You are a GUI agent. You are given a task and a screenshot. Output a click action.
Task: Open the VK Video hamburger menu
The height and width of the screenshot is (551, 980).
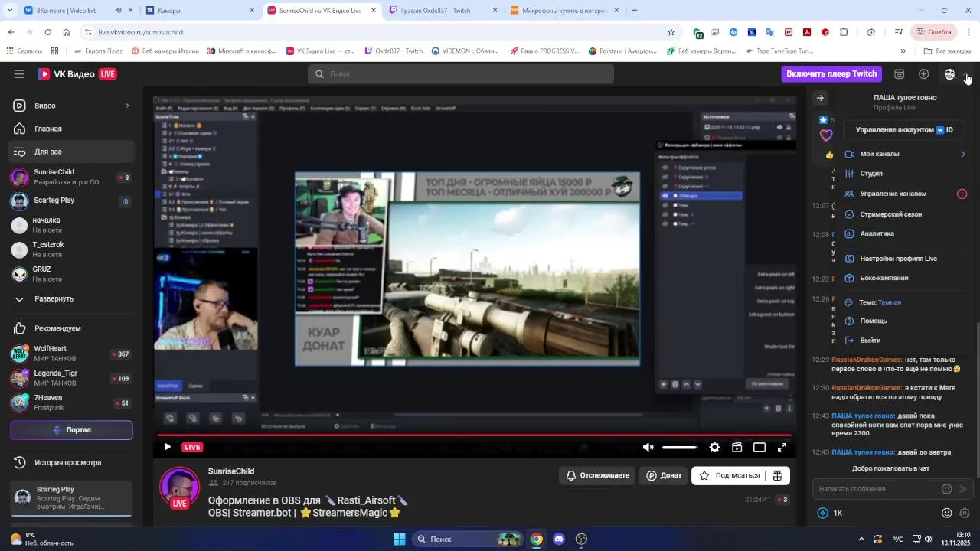19,74
